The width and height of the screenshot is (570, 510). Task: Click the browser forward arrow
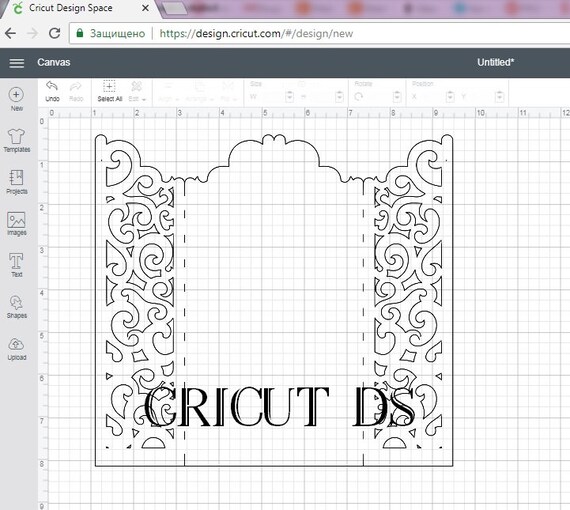click(33, 33)
